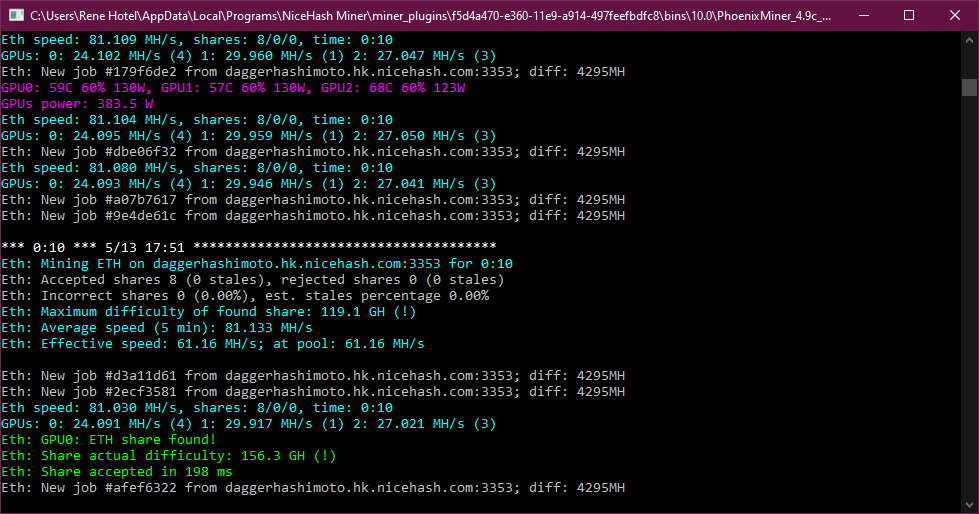Click line with job #179f6de2
This screenshot has width=979, height=514.
point(313,72)
